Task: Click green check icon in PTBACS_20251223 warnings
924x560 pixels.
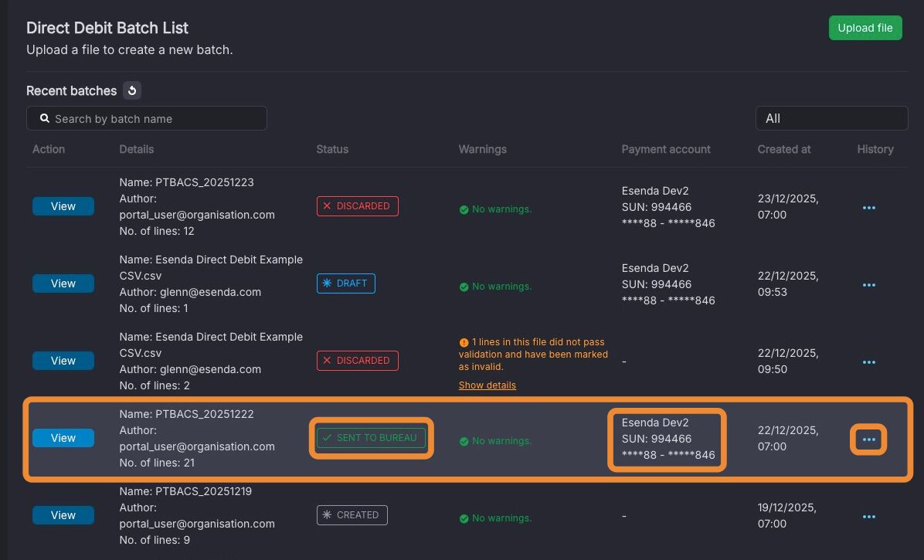Action: pyautogui.click(x=464, y=209)
